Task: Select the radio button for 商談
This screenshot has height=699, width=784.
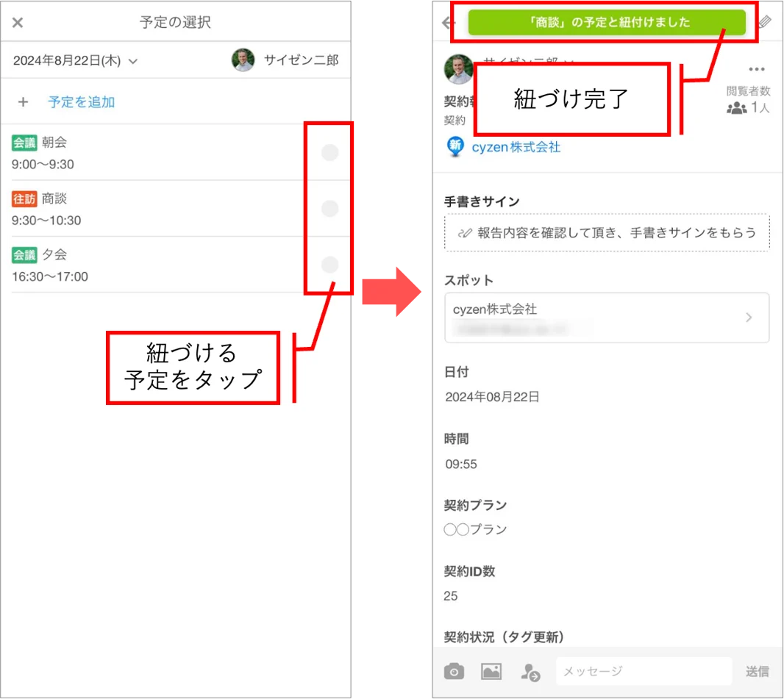Action: point(329,208)
